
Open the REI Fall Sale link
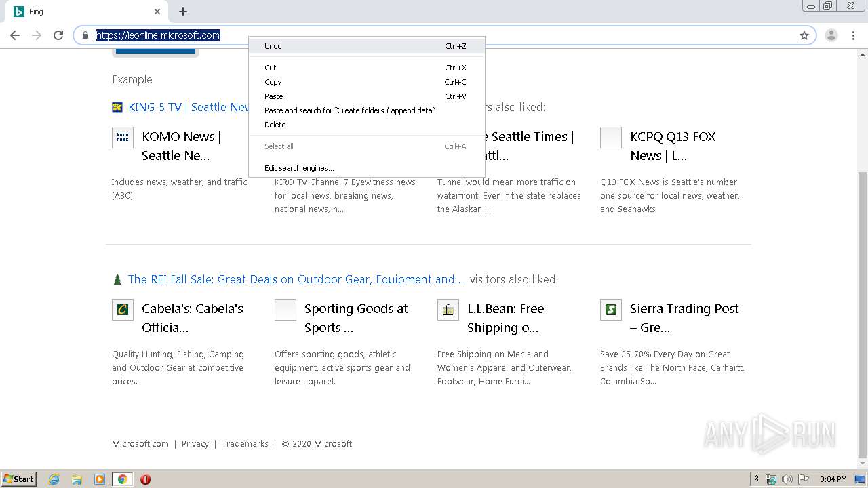tap(297, 279)
